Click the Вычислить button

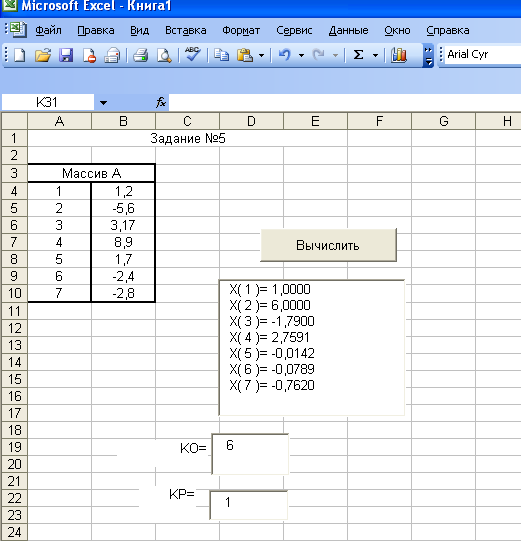click(x=328, y=245)
